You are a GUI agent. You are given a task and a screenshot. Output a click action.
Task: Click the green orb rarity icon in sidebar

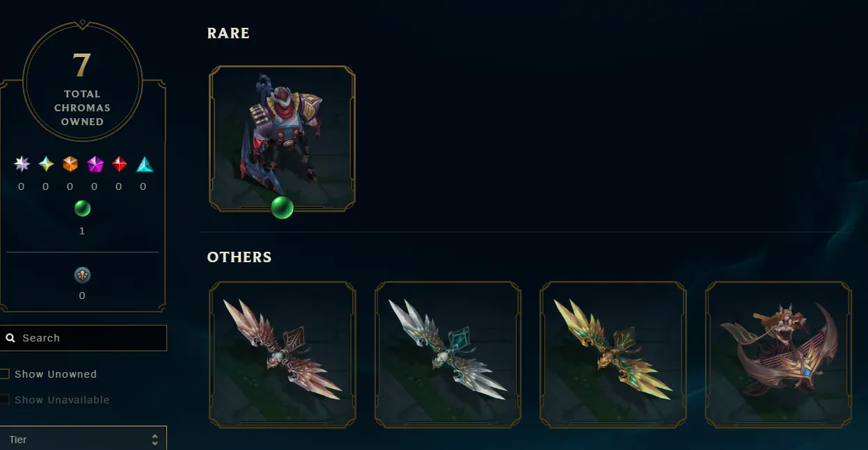[x=82, y=208]
